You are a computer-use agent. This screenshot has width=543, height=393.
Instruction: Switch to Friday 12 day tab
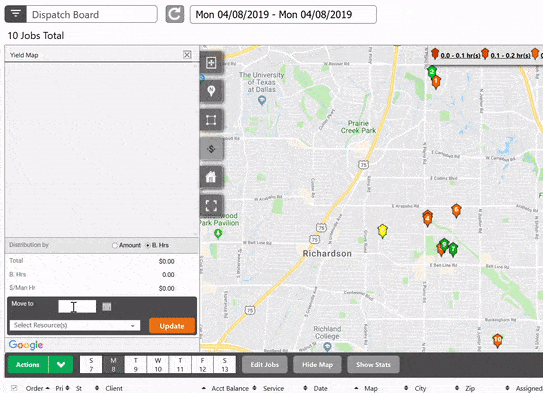[203, 365]
